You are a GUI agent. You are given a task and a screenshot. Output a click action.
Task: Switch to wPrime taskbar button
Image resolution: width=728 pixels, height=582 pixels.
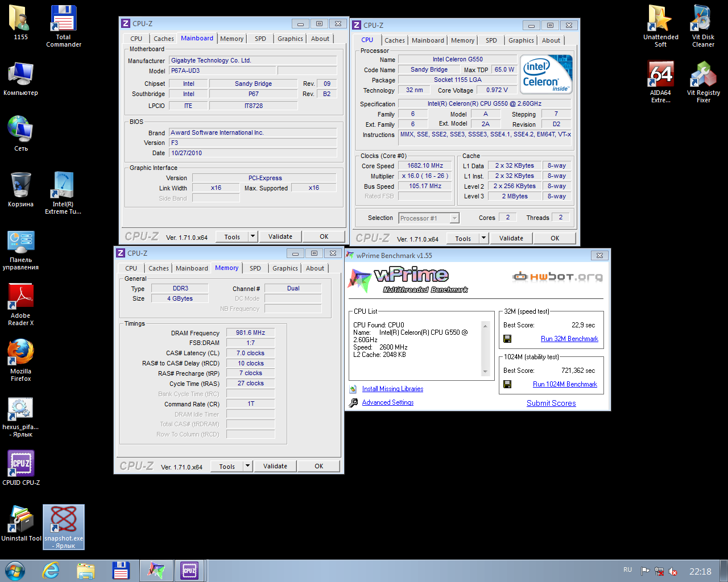pyautogui.click(x=156, y=571)
